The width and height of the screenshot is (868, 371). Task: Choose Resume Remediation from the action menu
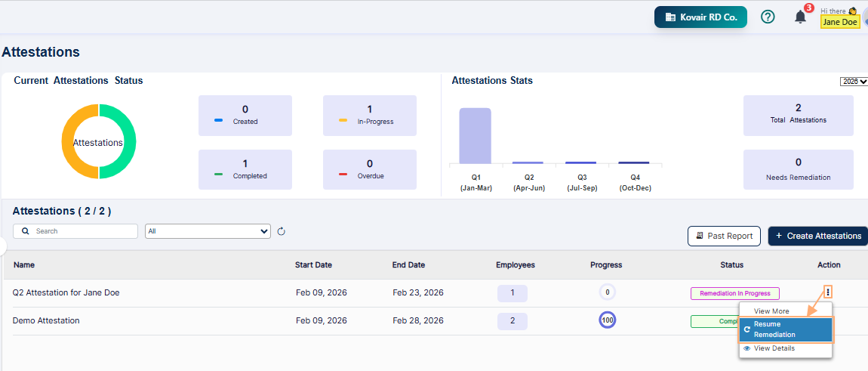click(786, 329)
